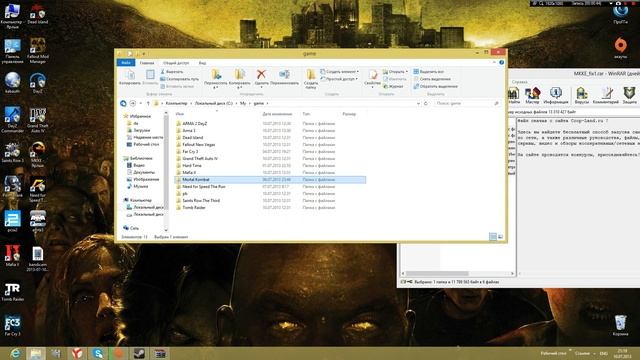The image size is (640, 360).
Task: Open the WinRAR Help (Справка) menu
Action: [519, 82]
